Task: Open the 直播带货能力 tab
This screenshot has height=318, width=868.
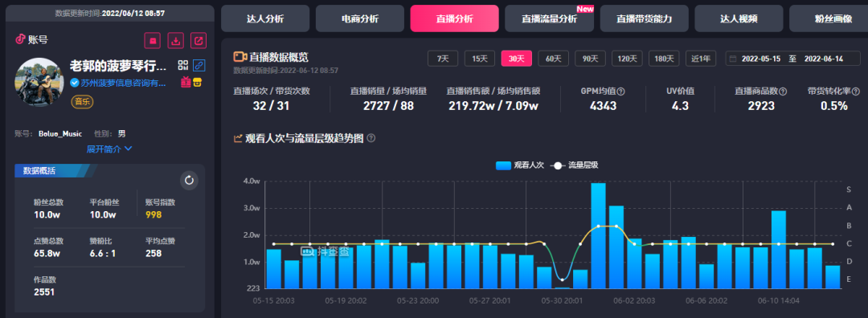Action: point(644,18)
